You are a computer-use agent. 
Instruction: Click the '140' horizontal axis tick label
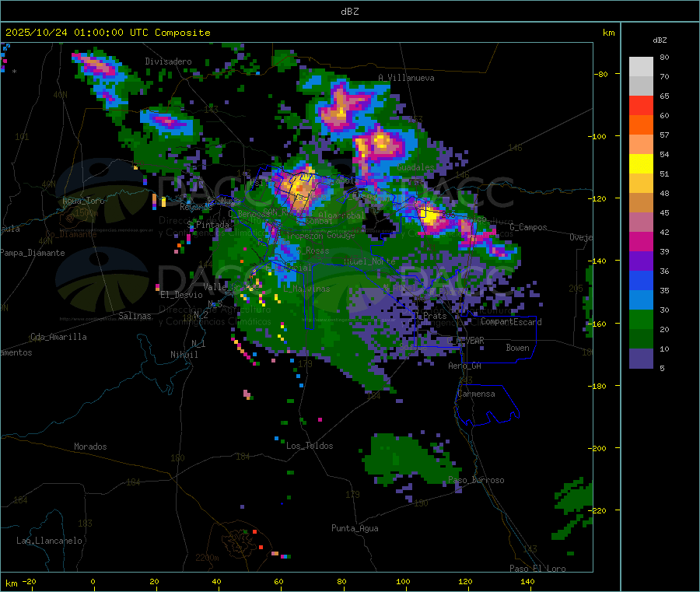(527, 582)
